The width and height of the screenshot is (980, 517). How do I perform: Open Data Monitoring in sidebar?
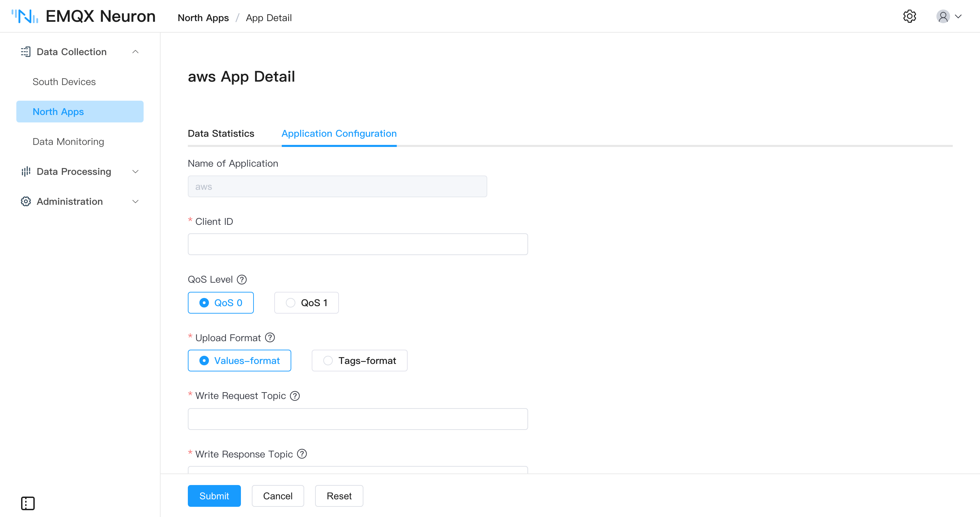[68, 141]
